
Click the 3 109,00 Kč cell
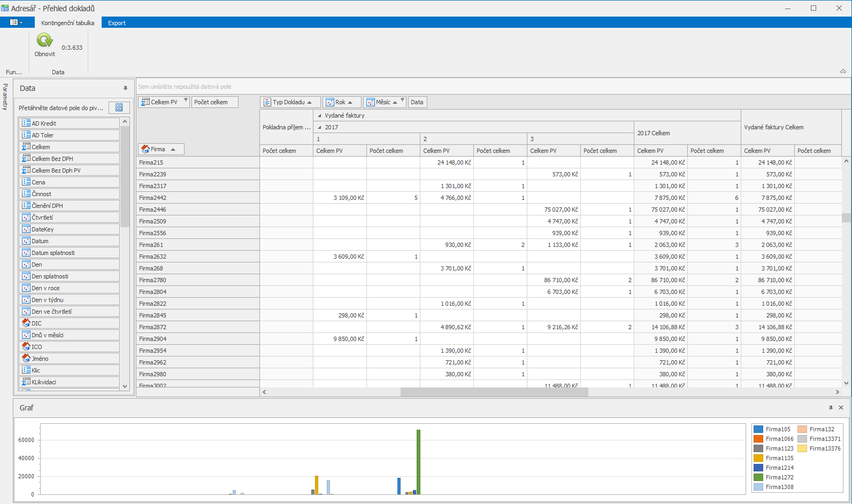tap(340, 198)
